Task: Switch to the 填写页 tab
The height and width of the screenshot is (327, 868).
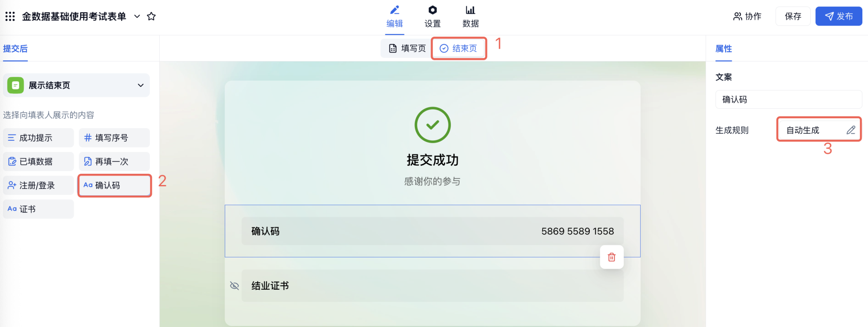Action: (407, 48)
